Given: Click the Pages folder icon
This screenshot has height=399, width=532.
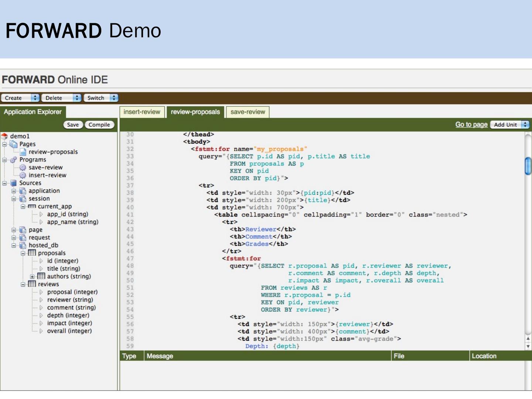Looking at the screenshot, I should click(x=14, y=144).
